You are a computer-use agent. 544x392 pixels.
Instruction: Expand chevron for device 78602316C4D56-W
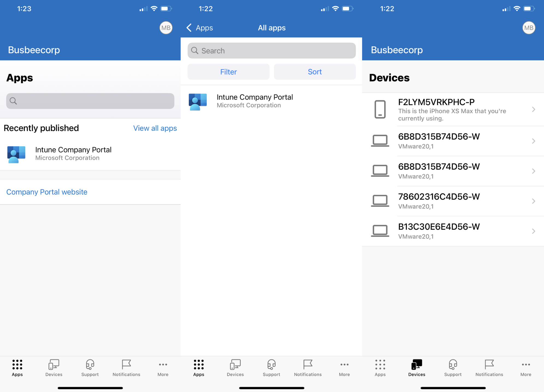533,201
